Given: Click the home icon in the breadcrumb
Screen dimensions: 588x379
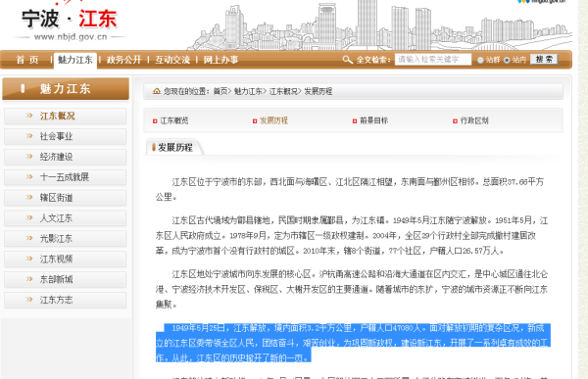Looking at the screenshot, I should (157, 91).
